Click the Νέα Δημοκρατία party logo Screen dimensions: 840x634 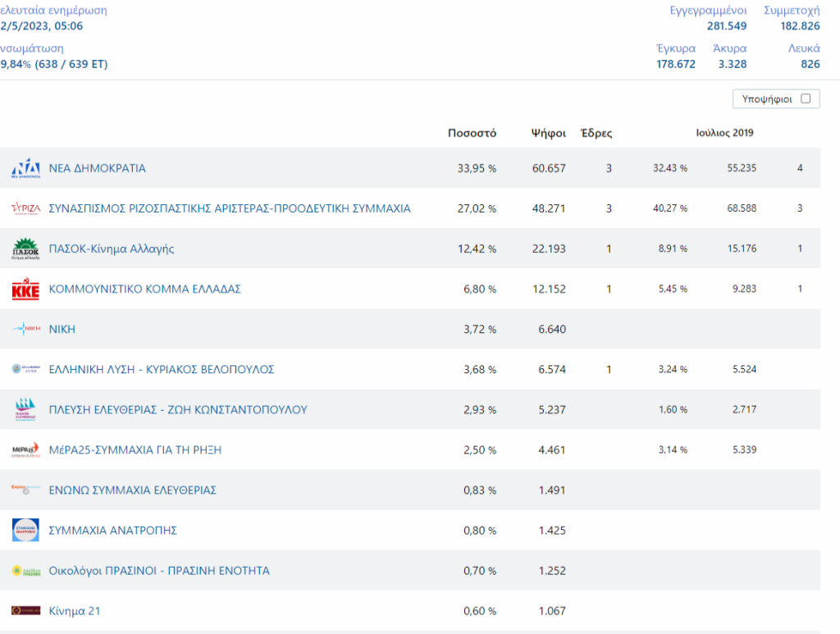click(x=25, y=168)
